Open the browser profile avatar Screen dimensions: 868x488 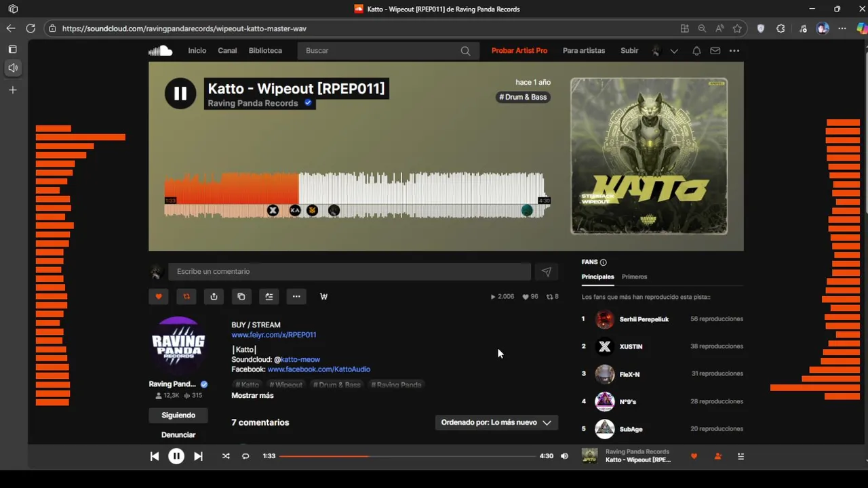tap(823, 28)
